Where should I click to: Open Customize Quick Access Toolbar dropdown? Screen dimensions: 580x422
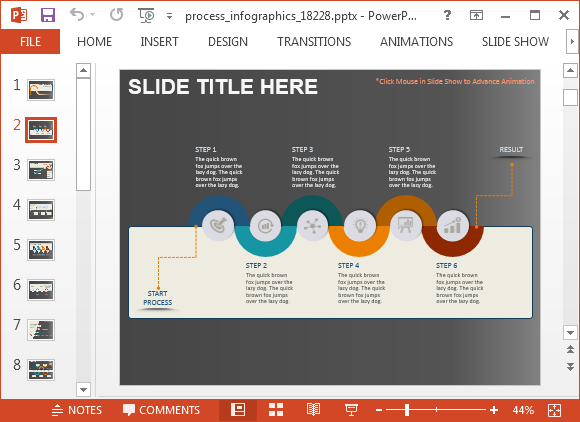click(169, 16)
